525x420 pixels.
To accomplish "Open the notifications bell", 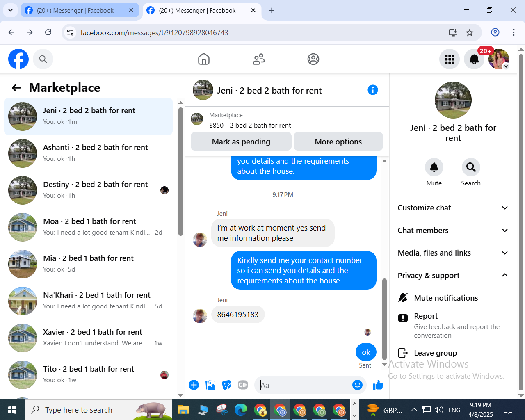I will (x=474, y=59).
